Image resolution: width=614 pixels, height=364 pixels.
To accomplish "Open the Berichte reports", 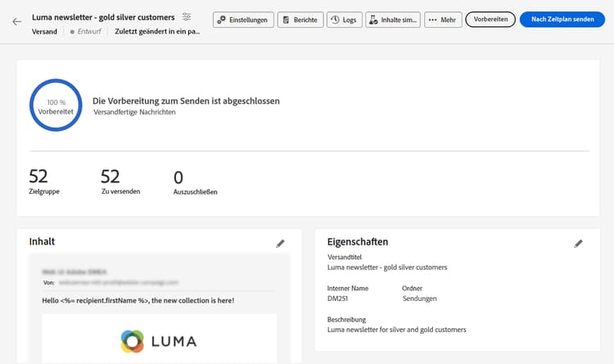I will coord(300,20).
